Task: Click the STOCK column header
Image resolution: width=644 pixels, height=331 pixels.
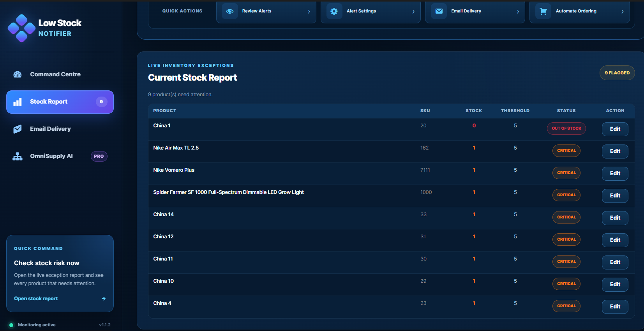Action: (474, 111)
